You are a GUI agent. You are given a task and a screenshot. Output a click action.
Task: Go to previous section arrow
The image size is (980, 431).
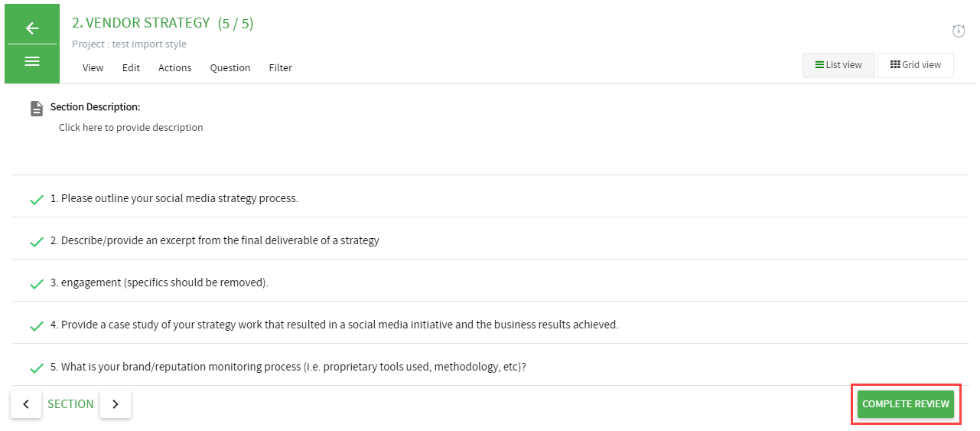pyautogui.click(x=26, y=404)
